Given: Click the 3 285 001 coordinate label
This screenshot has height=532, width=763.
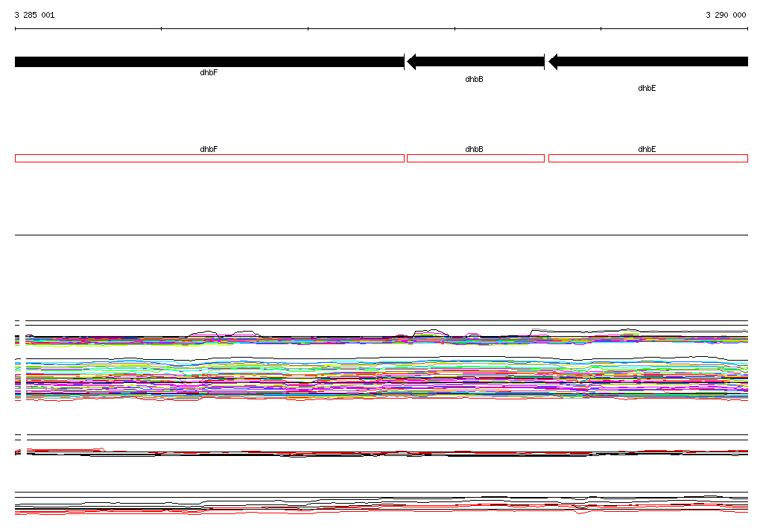Looking at the screenshot, I should point(34,15).
